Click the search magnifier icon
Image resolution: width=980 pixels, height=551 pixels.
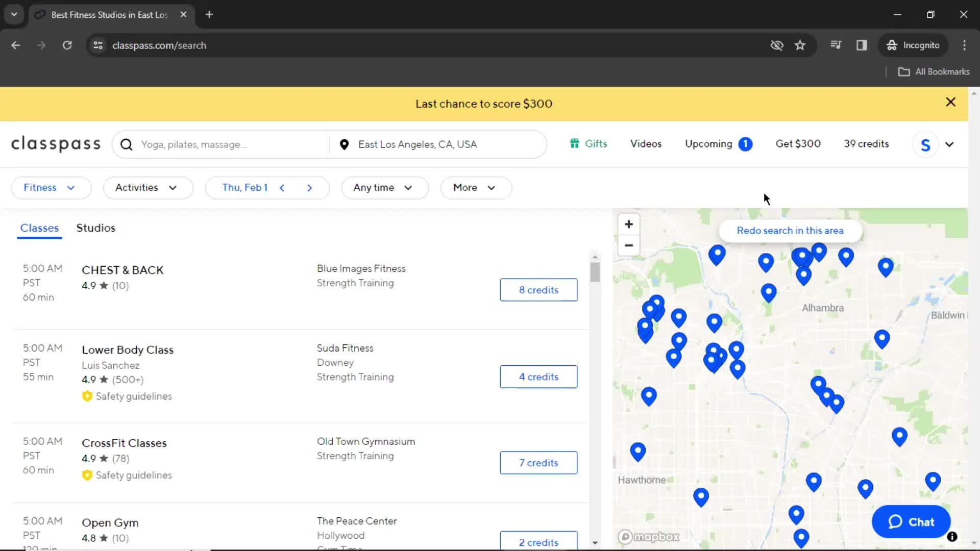click(x=126, y=145)
